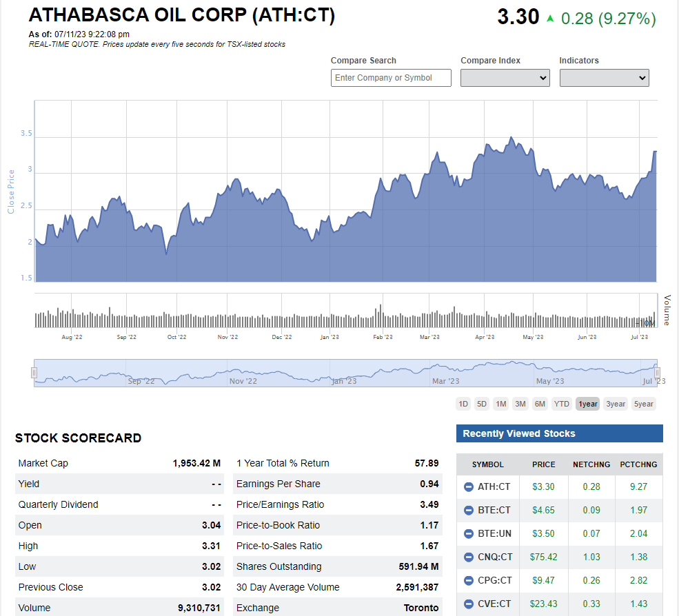Open CVE:CT symbol link
The height and width of the screenshot is (616, 679).
coord(494,604)
